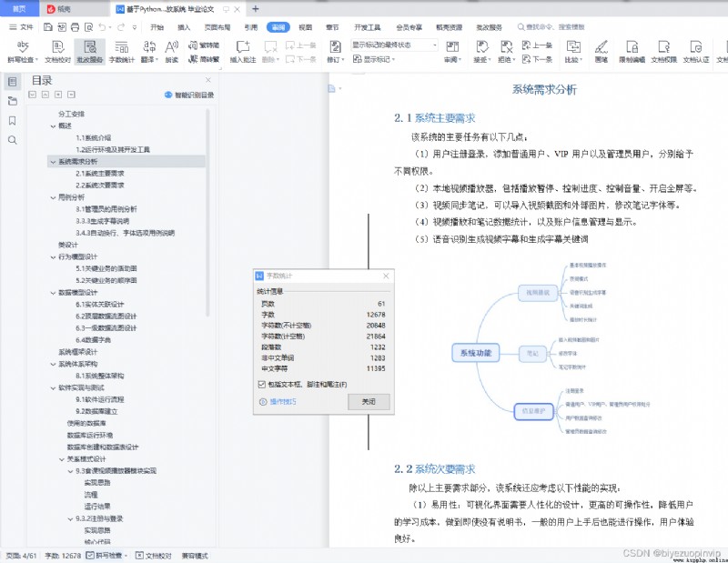This screenshot has width=728, height=563.
Task: Open restrict editing (限制编辑)
Action: point(632,51)
